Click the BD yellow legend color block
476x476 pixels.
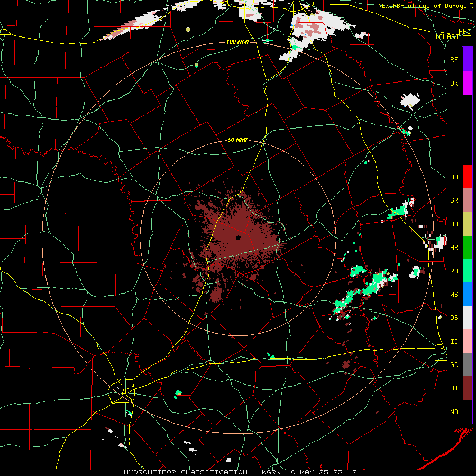467,224
